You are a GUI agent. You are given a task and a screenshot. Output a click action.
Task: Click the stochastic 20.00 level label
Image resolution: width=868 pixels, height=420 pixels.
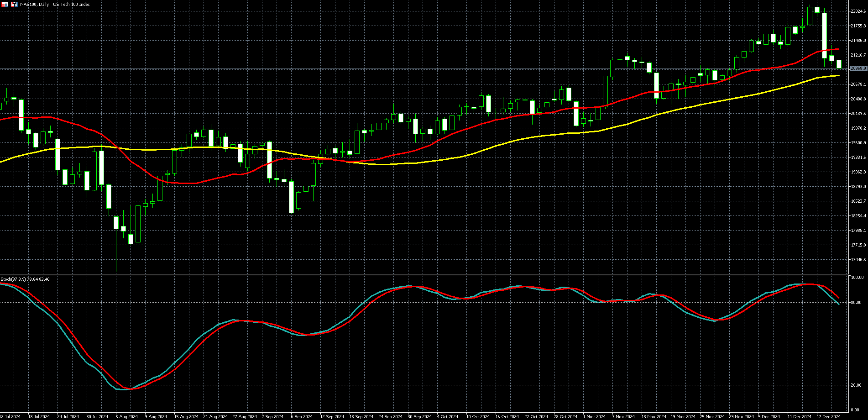tap(857, 385)
